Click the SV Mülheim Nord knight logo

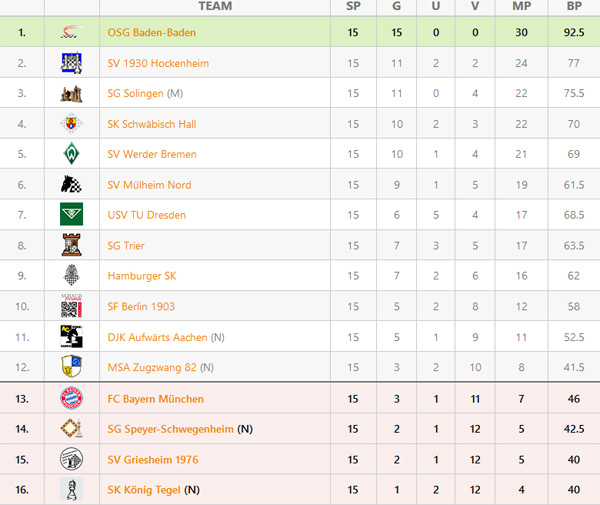pyautogui.click(x=72, y=184)
